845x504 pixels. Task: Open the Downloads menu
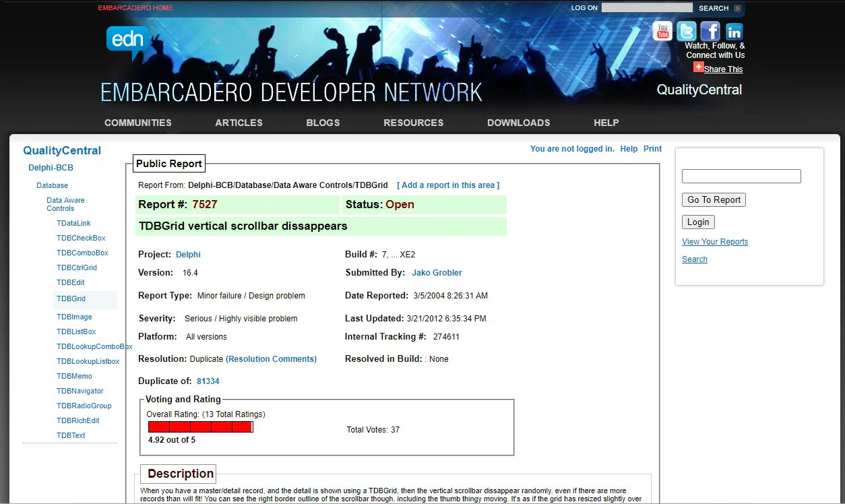(519, 123)
